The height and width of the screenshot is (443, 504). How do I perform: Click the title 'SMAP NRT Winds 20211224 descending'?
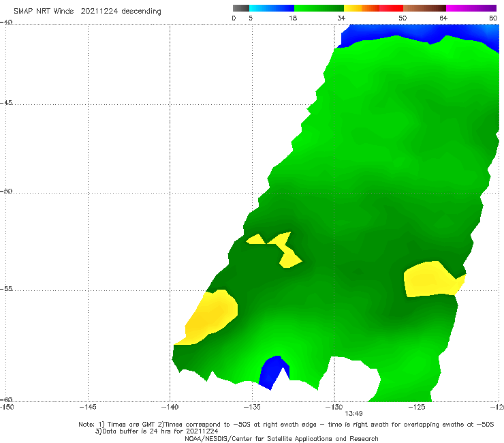[x=87, y=11]
